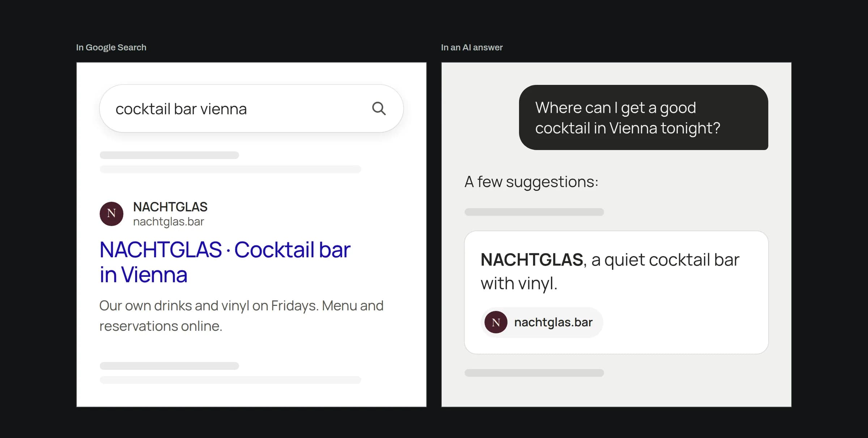Open the 'NACHTGLAS · Cocktail bar in Vienna' link
Image resolution: width=868 pixels, height=438 pixels.
point(225,262)
